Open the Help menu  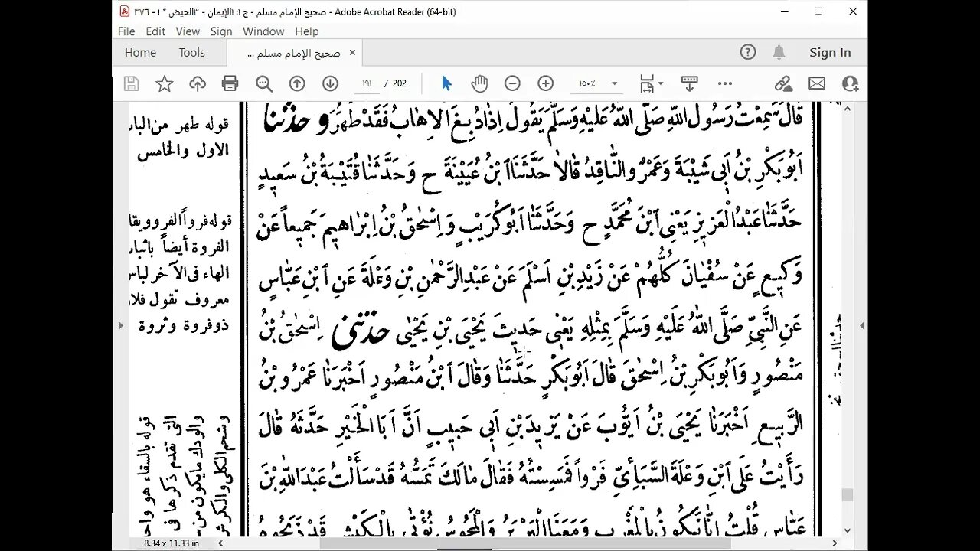(306, 31)
